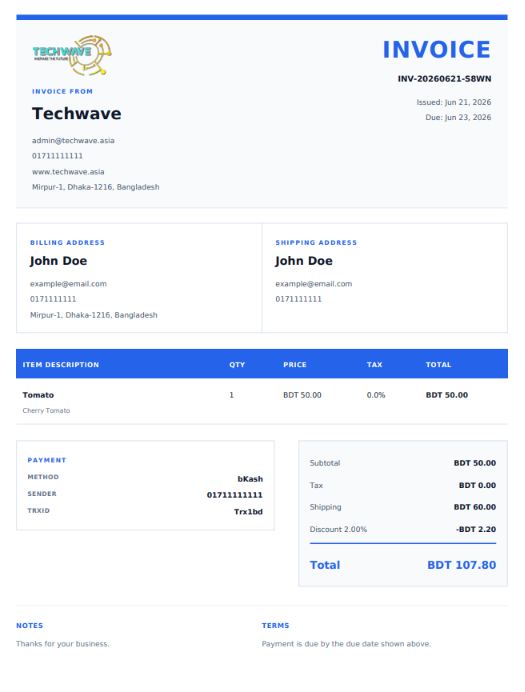
Task: Click the billing address John Doe name
Action: pos(58,261)
